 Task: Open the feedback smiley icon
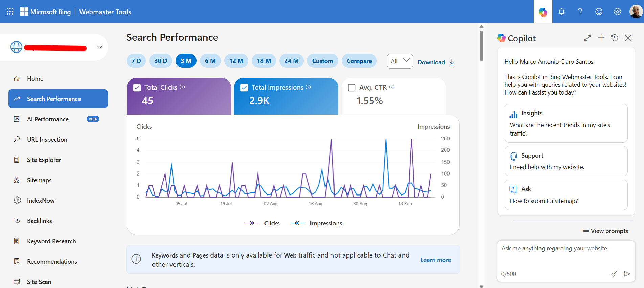(x=599, y=12)
